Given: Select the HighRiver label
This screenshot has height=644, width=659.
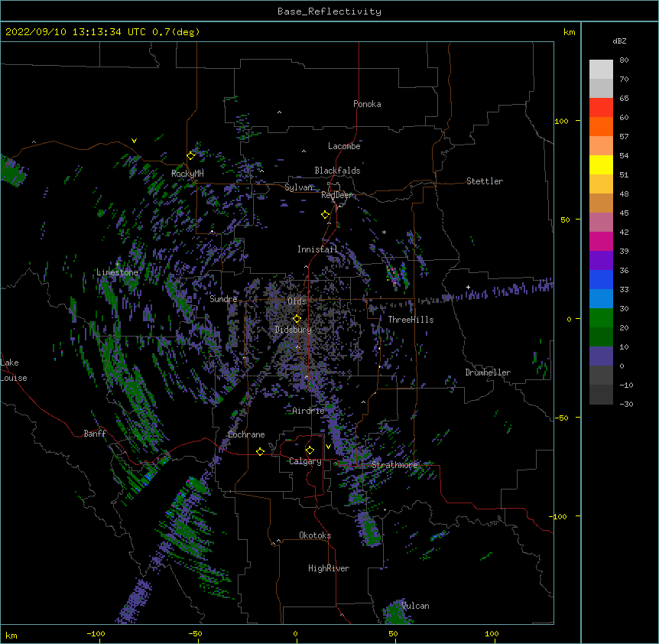Looking at the screenshot, I should pos(329,568).
